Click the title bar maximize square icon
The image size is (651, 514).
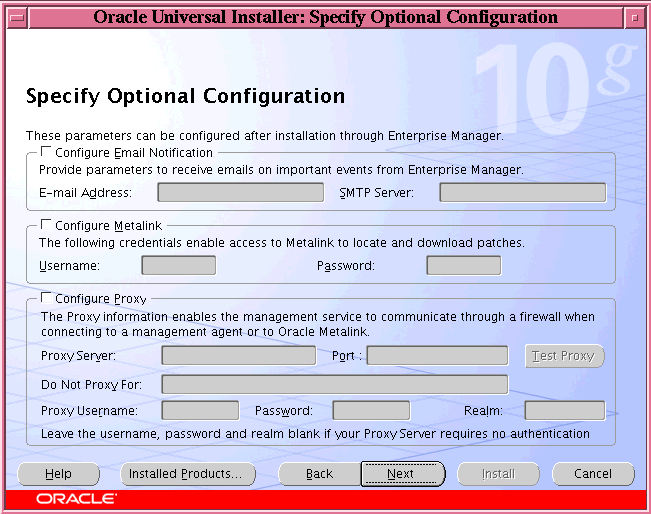point(635,18)
